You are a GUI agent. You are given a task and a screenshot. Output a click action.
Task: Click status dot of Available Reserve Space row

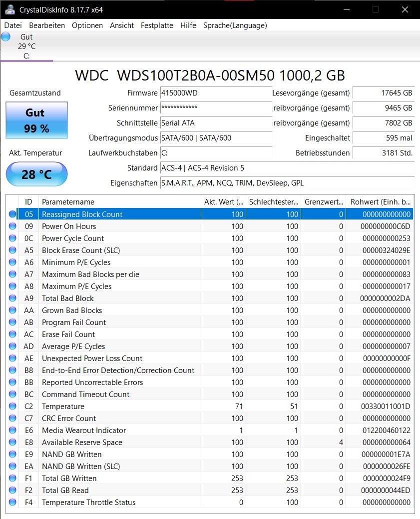[12, 442]
